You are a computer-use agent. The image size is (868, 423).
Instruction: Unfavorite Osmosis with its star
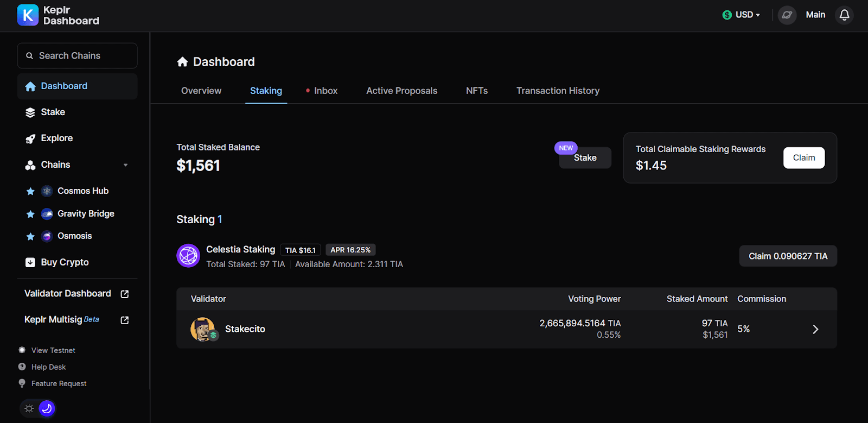[30, 236]
